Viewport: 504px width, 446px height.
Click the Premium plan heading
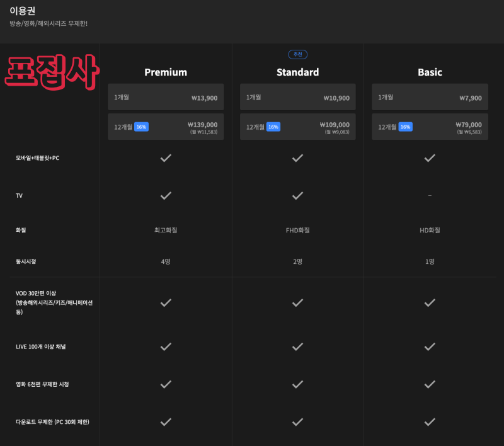(166, 72)
